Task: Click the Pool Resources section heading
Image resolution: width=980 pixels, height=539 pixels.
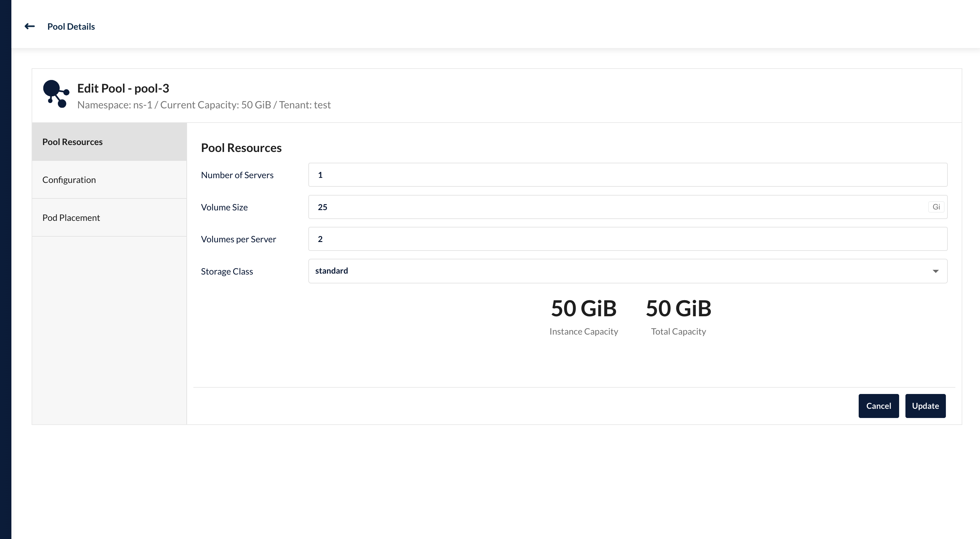Action: coord(241,148)
